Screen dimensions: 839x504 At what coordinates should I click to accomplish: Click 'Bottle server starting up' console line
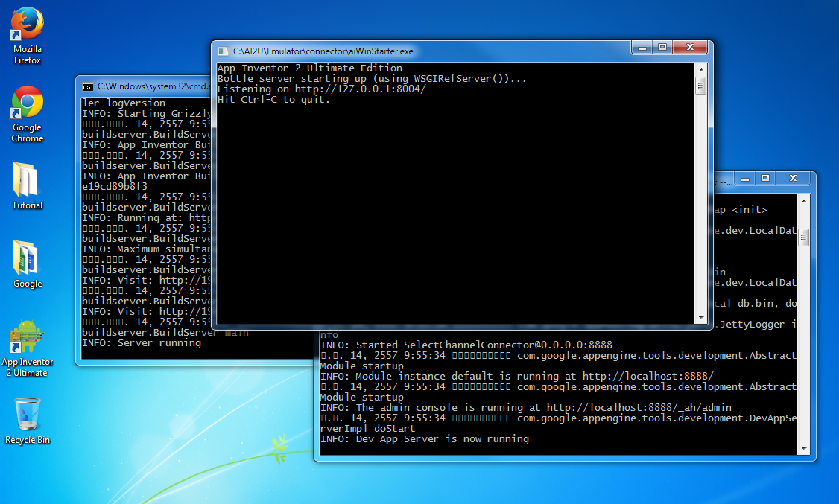pyautogui.click(x=372, y=79)
